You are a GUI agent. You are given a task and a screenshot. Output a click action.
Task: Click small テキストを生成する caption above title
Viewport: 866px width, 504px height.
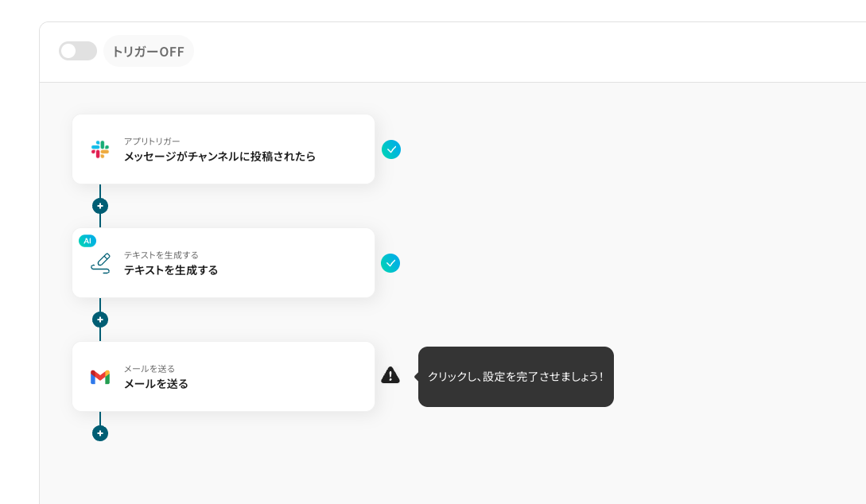pyautogui.click(x=161, y=255)
